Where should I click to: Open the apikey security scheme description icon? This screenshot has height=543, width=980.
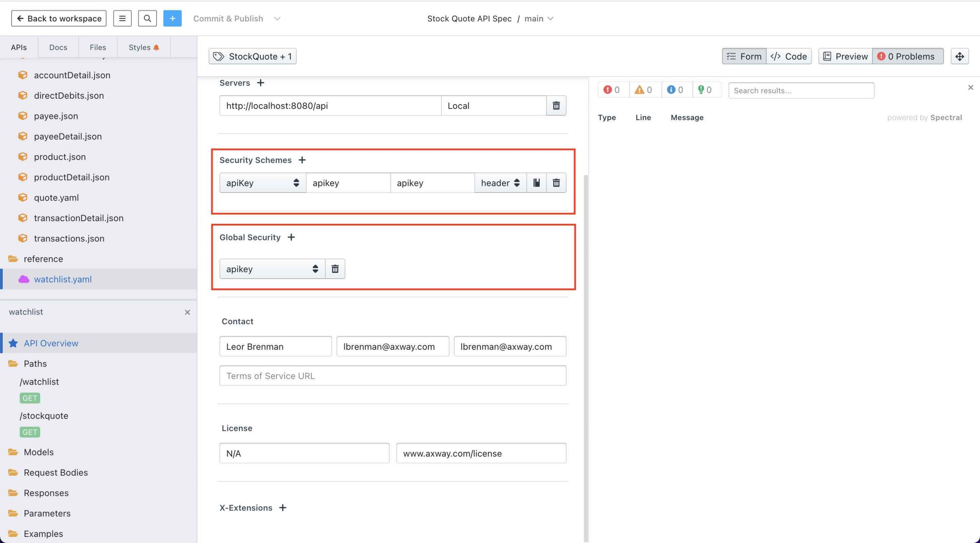pyautogui.click(x=536, y=183)
